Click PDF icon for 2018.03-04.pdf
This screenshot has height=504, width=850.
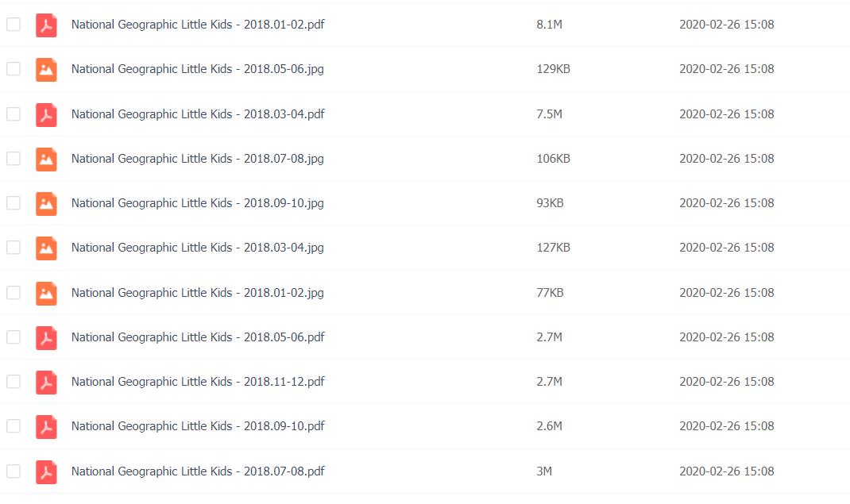[x=46, y=114]
